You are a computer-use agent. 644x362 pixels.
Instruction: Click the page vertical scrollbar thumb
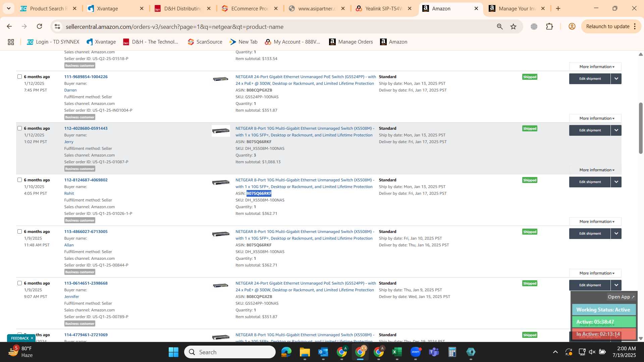641,127
